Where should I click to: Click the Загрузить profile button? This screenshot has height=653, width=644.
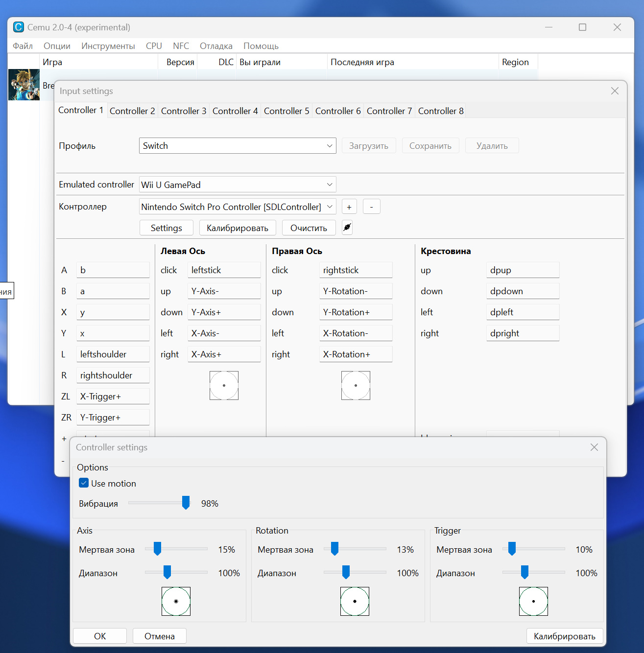point(369,146)
